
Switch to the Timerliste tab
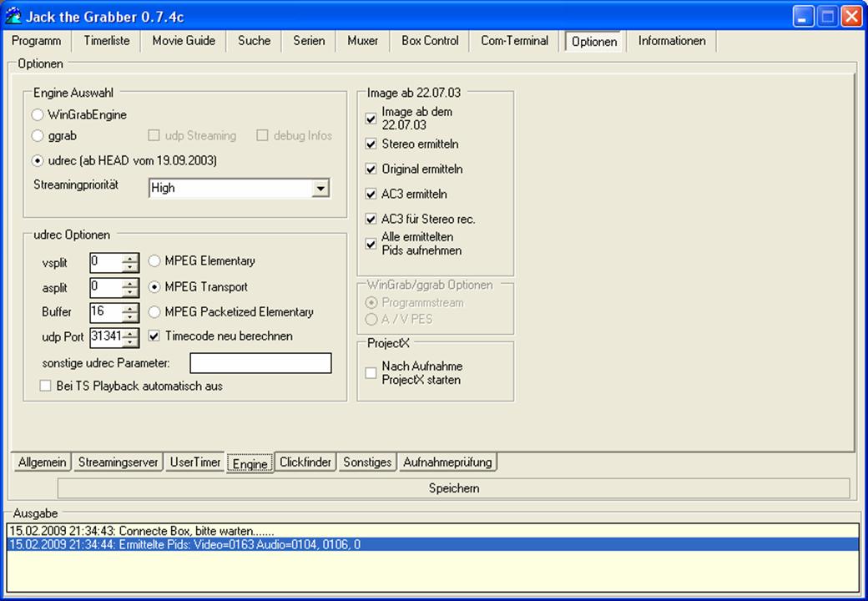(x=107, y=41)
